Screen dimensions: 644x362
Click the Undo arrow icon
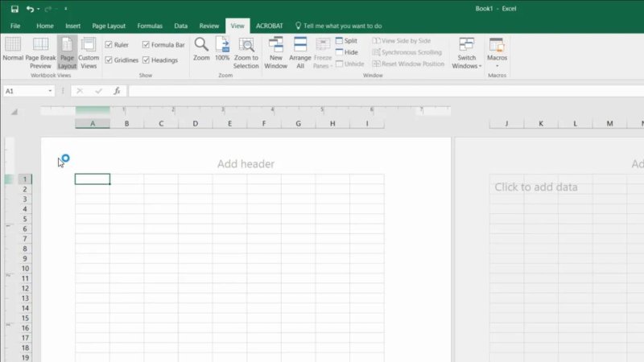pyautogui.click(x=30, y=9)
